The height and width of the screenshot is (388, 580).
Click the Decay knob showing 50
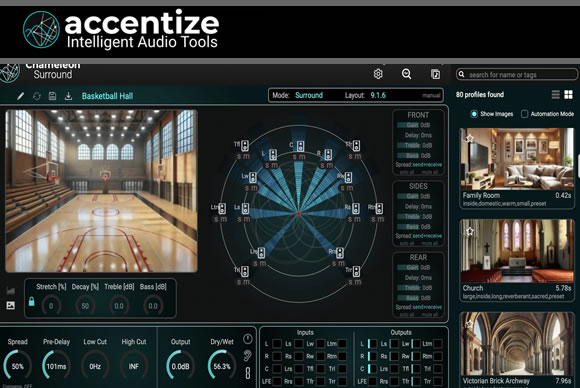tap(85, 306)
